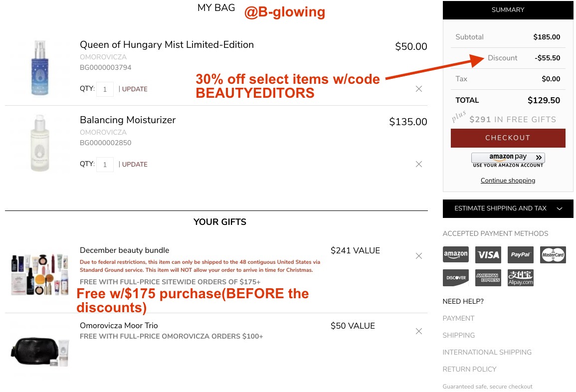Screen dimensions: 576x392
Task: Open the December beauty bundle thumbnail
Action: (40, 274)
